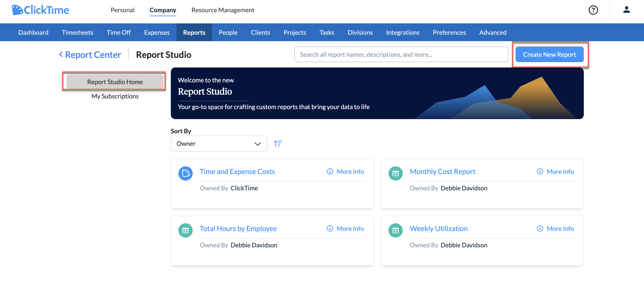644x301 pixels.
Task: Open Resource Management section
Action: click(x=223, y=10)
